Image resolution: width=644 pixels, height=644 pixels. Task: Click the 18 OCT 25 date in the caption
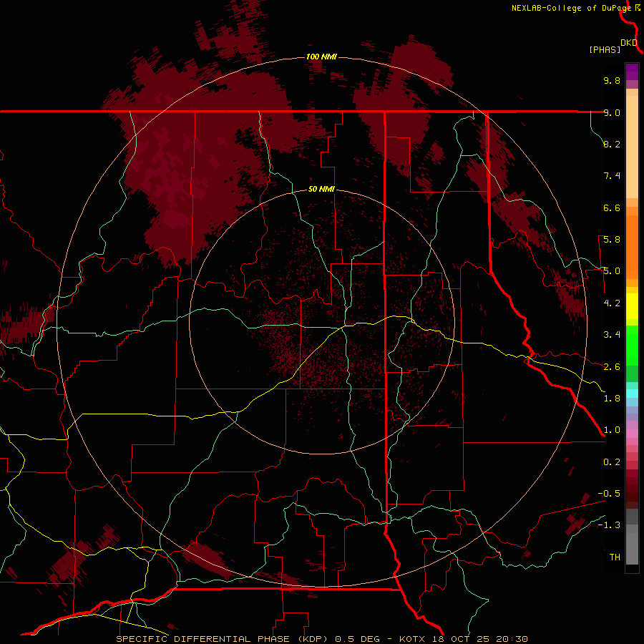pyautogui.click(x=462, y=639)
